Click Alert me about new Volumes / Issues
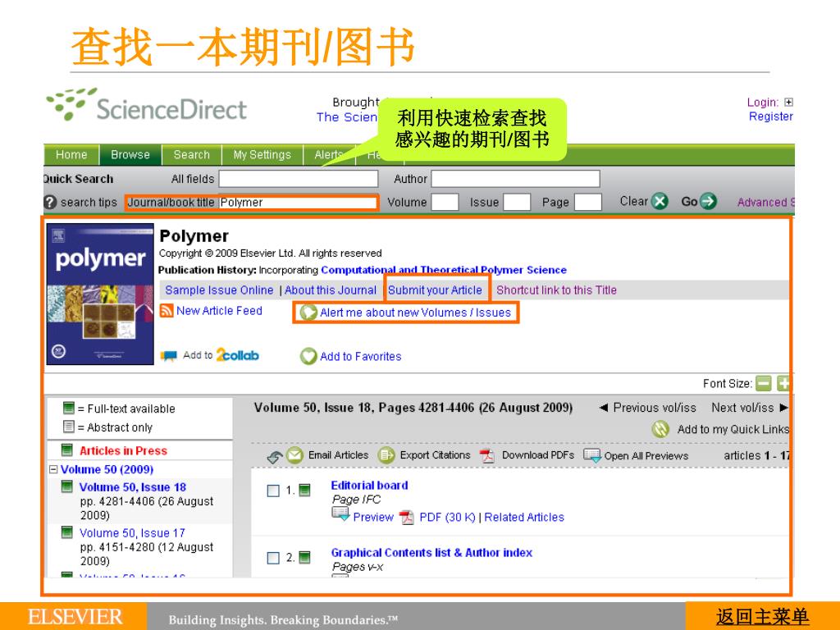Image resolution: width=840 pixels, height=630 pixels. (x=415, y=313)
